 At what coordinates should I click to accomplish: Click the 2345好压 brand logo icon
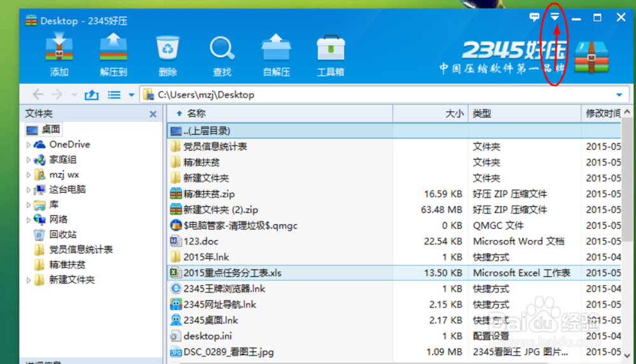click(591, 57)
